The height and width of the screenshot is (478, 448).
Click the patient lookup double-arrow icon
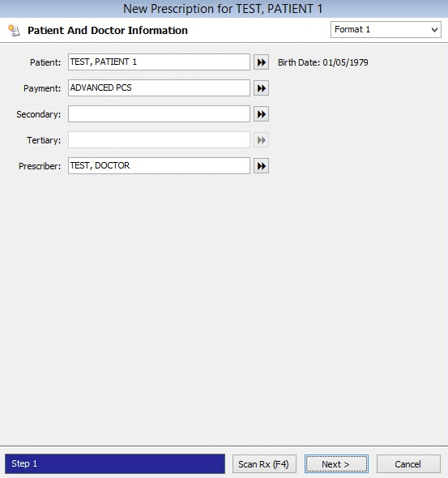[261, 62]
